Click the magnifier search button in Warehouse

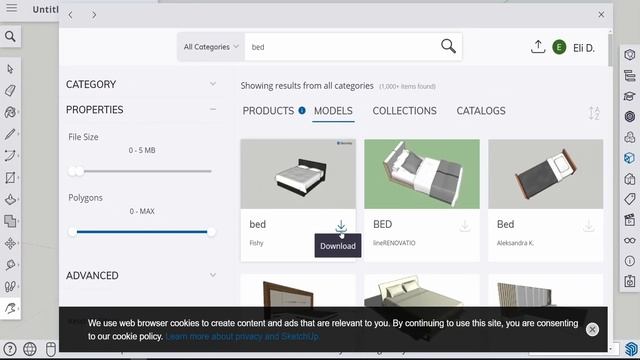click(x=448, y=46)
